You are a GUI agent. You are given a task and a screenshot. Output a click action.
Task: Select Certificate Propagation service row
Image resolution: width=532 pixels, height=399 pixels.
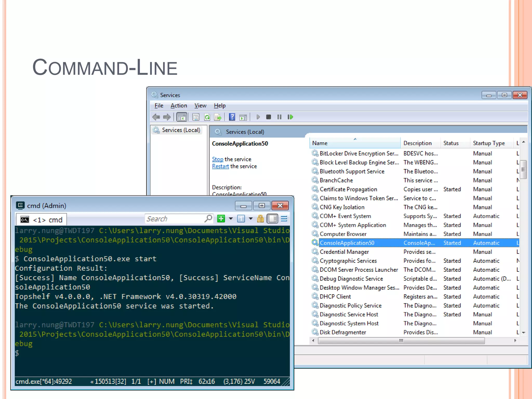415,189
